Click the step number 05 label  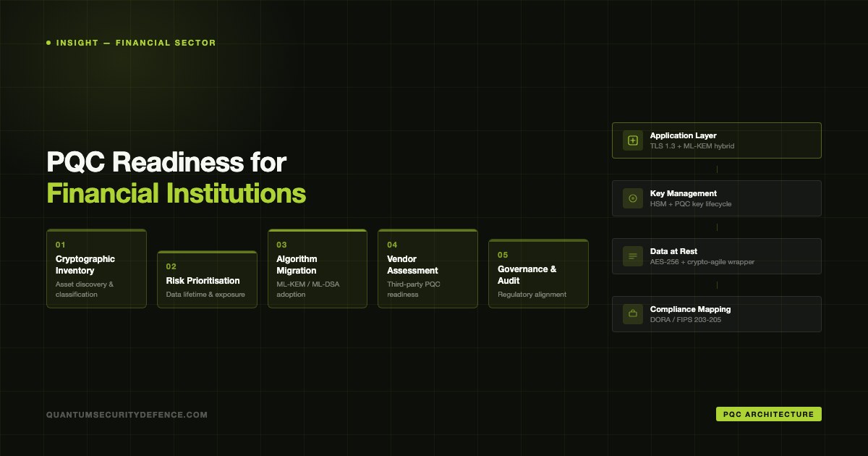(503, 255)
